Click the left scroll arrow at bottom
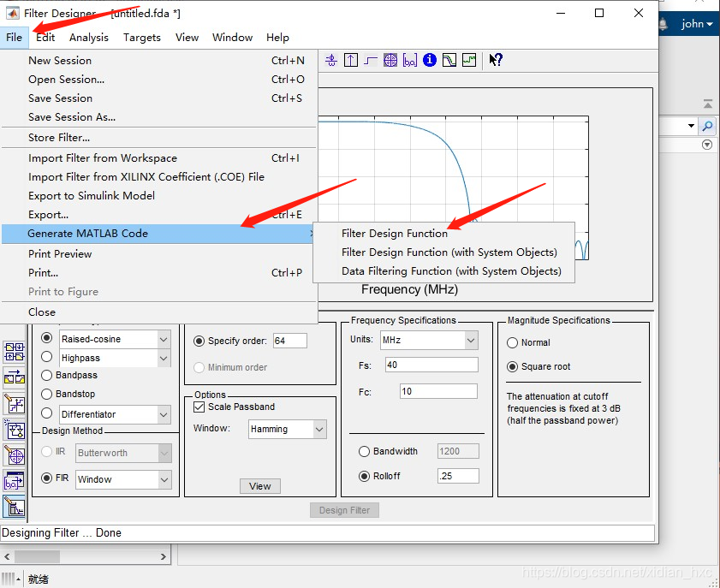The width and height of the screenshot is (720, 588). click(7, 557)
